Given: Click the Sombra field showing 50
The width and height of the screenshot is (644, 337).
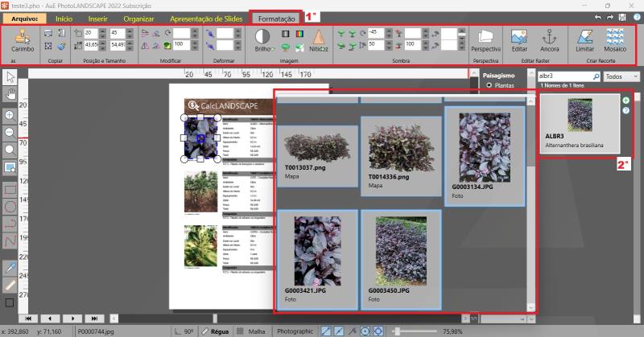Looking at the screenshot, I should 376,44.
